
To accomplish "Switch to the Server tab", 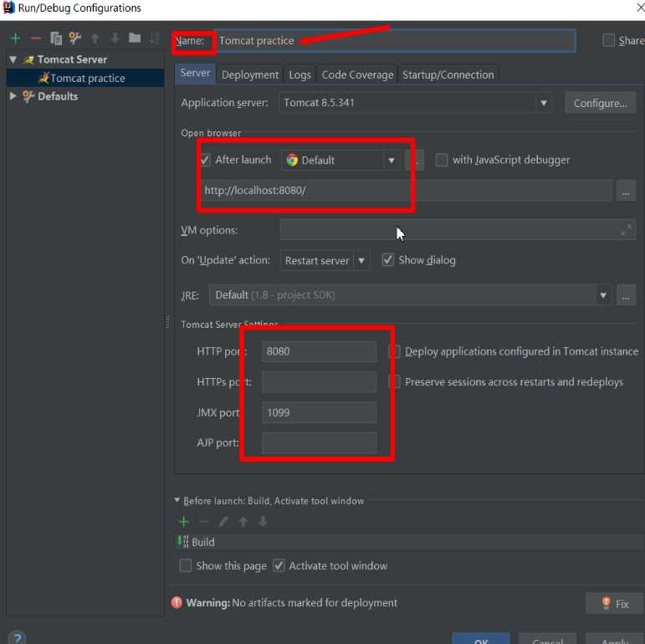I will click(x=195, y=74).
